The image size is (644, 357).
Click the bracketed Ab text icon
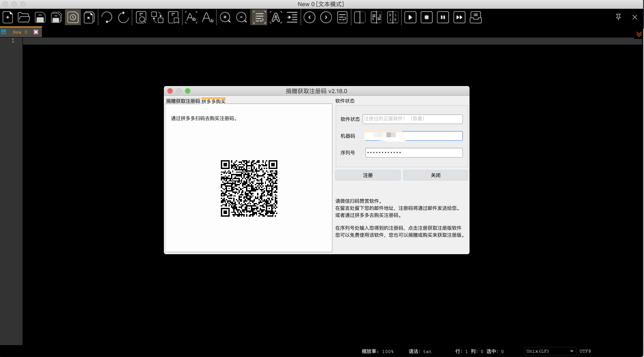tap(191, 17)
